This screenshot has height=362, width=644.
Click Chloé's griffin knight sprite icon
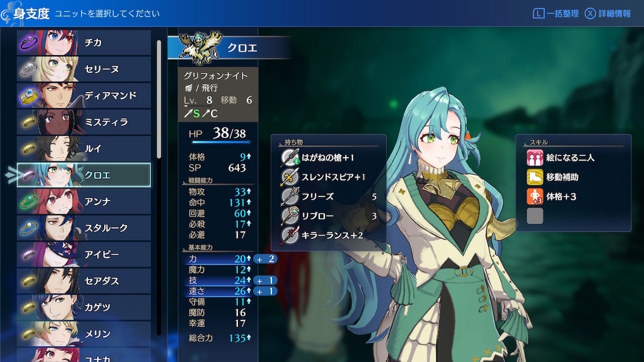(200, 48)
